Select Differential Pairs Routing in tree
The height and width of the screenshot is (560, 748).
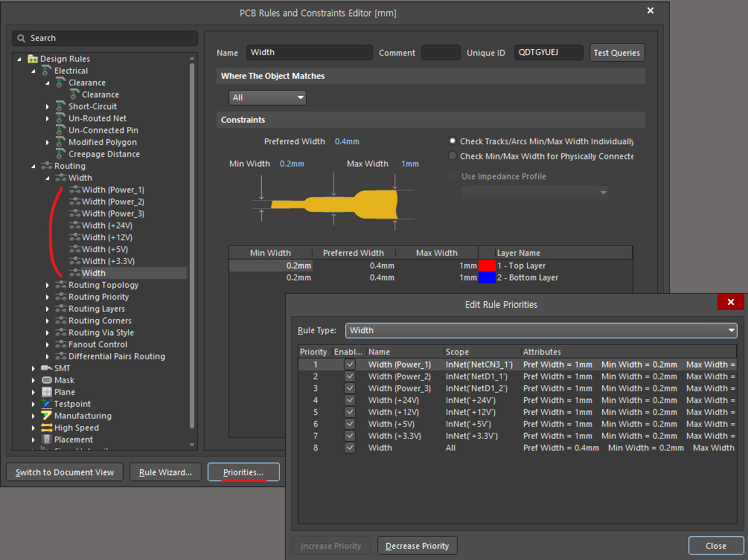pos(116,356)
